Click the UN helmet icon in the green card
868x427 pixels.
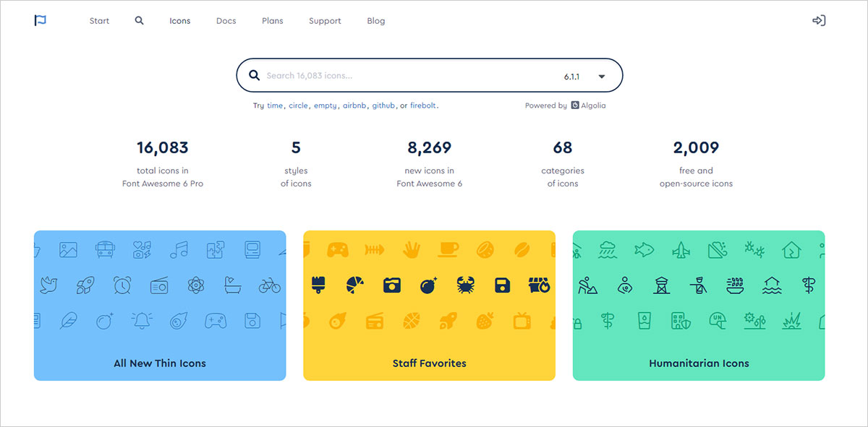(718, 321)
